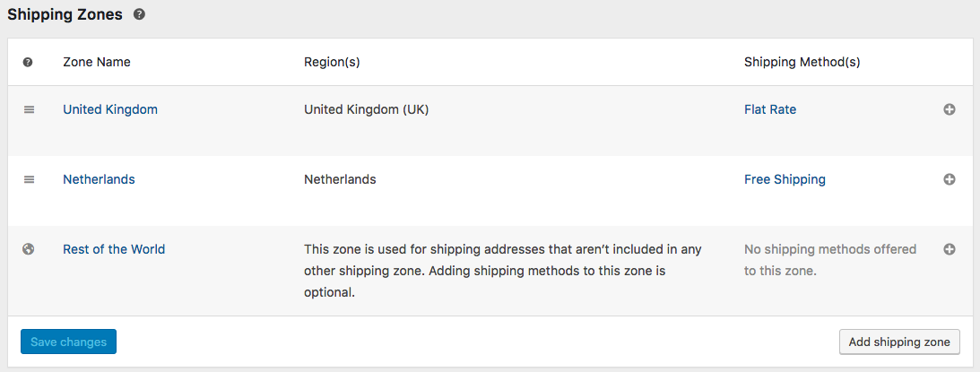This screenshot has width=980, height=372.
Task: Select the Free Shipping method link
Action: [785, 179]
